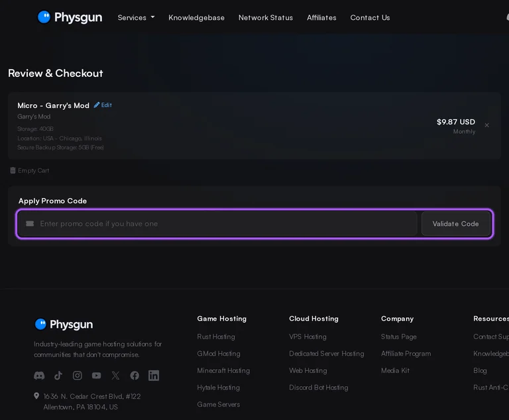Screen dimensions: 509x420
Task: Click the $9.87 USD price text
Action: click(x=456, y=122)
